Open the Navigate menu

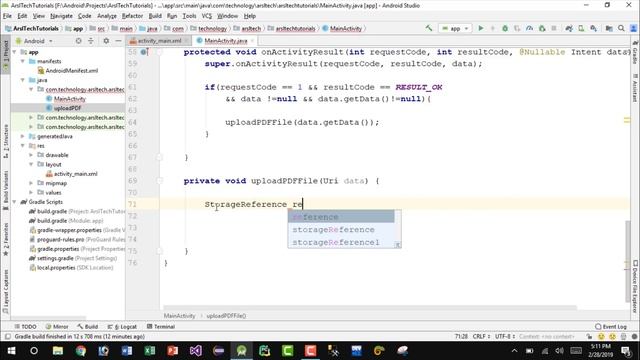61,16
